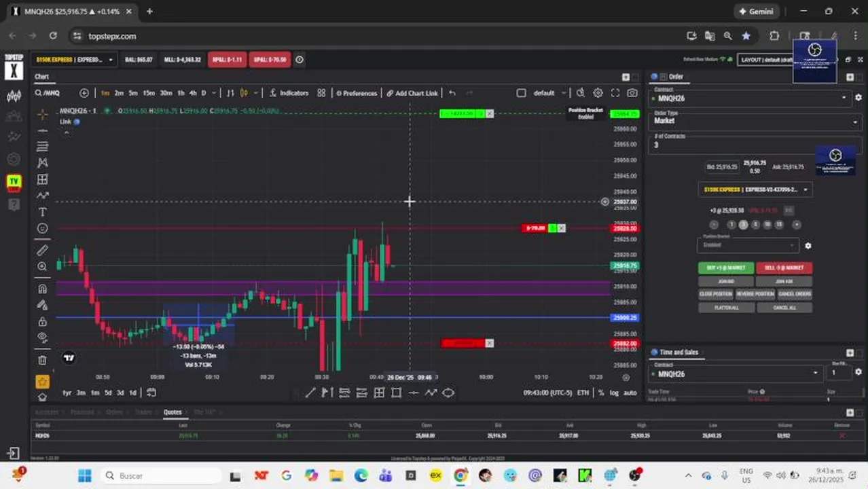This screenshot has height=489, width=868.
Task: Click the CANCEL ALL button
Action: [784, 308]
